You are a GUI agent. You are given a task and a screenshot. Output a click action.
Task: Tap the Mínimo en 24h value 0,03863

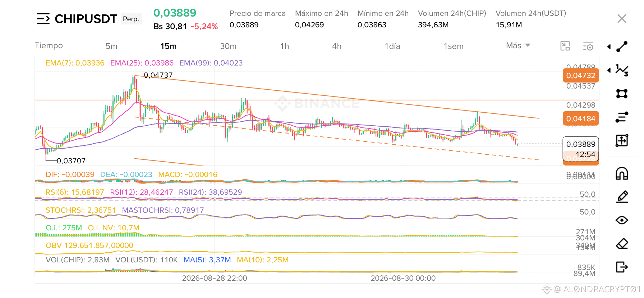click(x=372, y=25)
